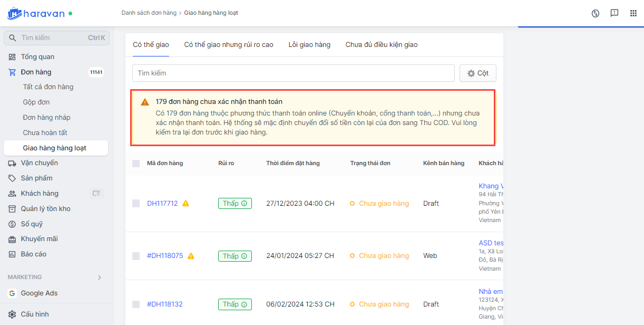Go to Danh sách đơn hàng breadcrumb

tap(149, 13)
